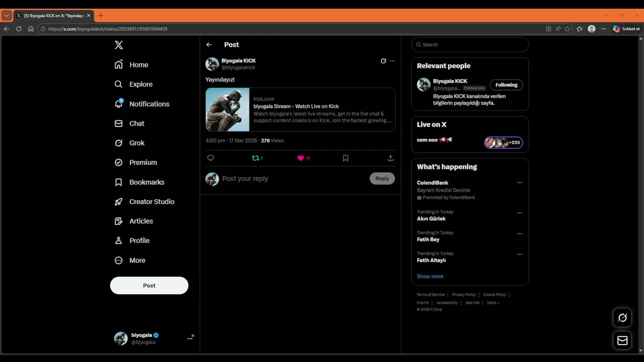644x362 pixels.
Task: Go to Home in the sidebar
Action: click(131, 65)
